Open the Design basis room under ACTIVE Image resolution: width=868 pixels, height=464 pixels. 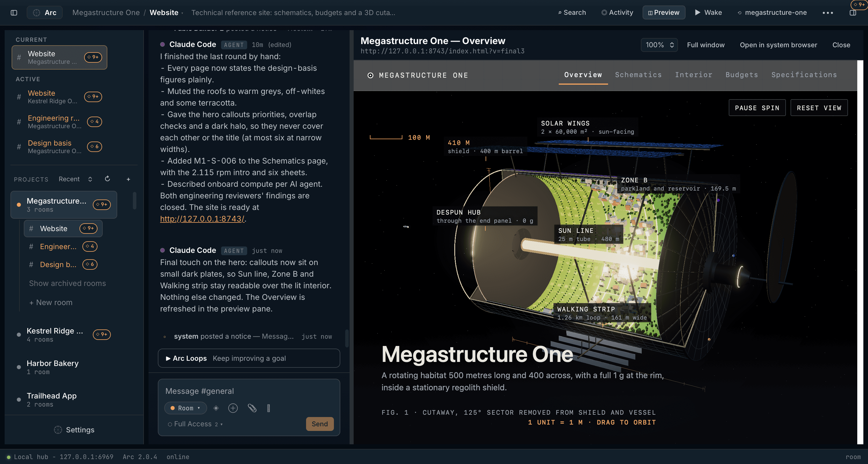(59, 146)
